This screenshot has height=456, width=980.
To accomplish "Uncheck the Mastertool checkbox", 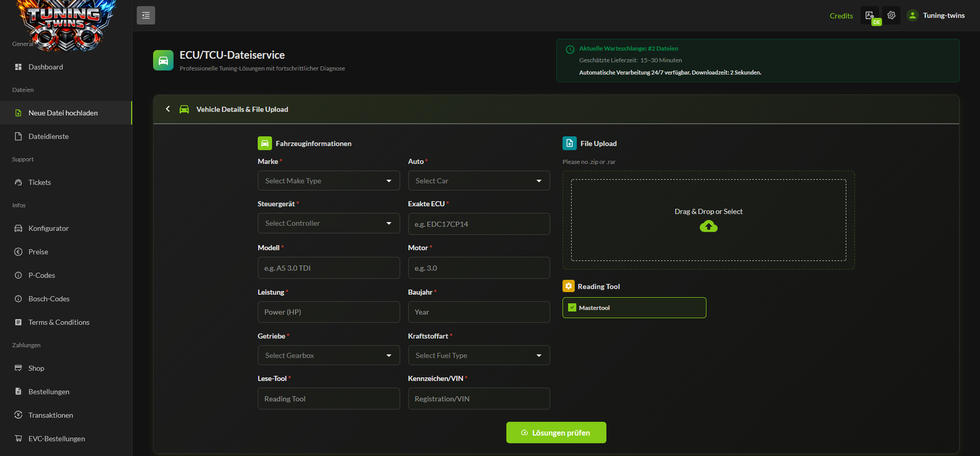I will click(572, 308).
